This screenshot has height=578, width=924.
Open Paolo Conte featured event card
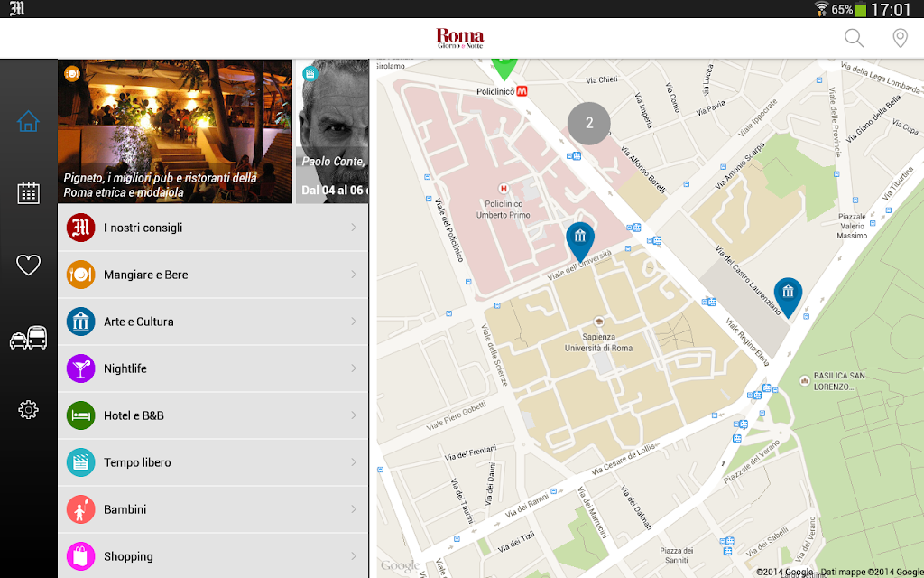pos(332,131)
